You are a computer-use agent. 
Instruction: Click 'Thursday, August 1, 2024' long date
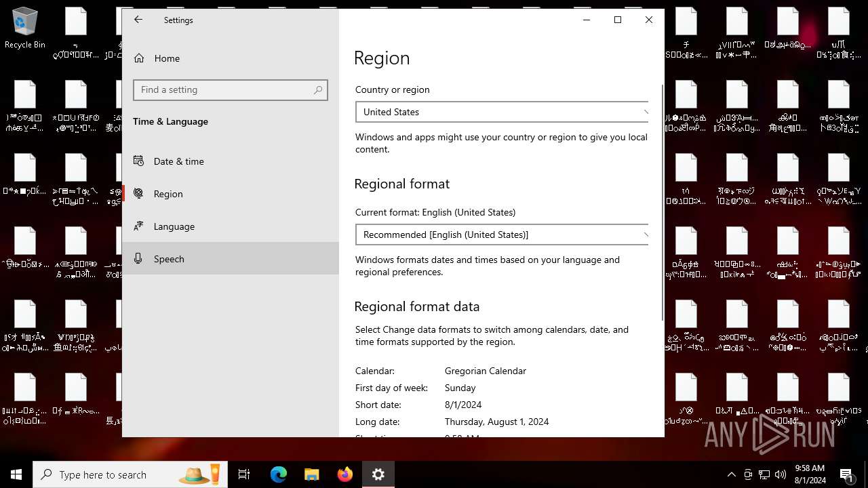click(497, 422)
